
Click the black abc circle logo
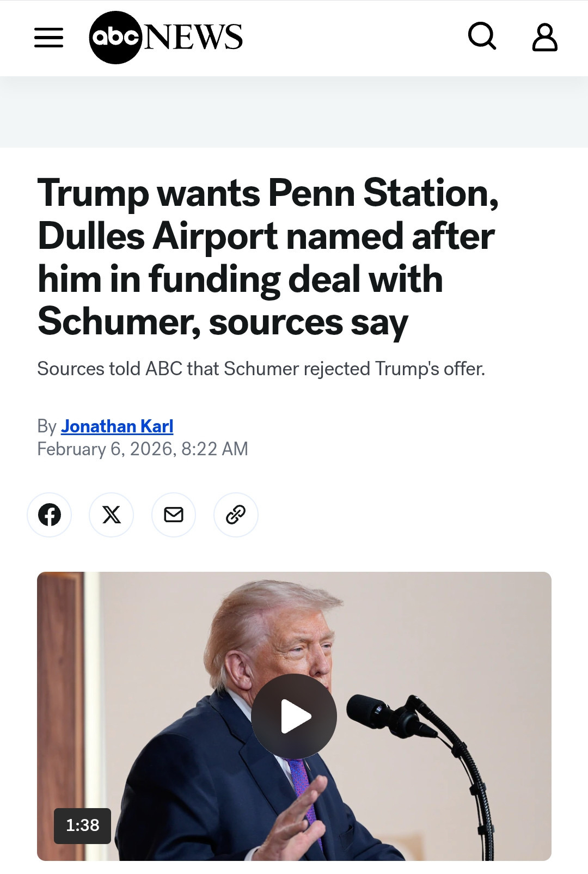115,38
